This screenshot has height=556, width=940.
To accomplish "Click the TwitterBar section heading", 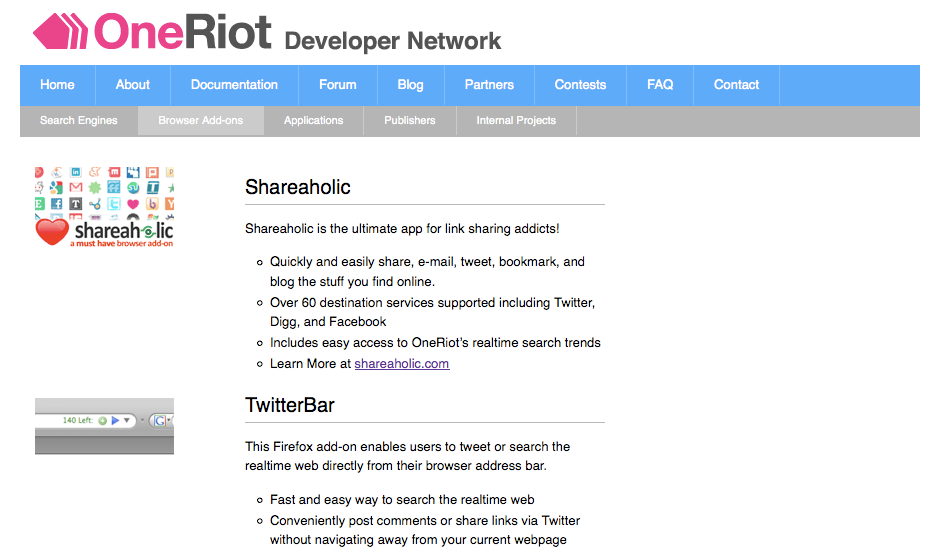I will (x=290, y=405).
